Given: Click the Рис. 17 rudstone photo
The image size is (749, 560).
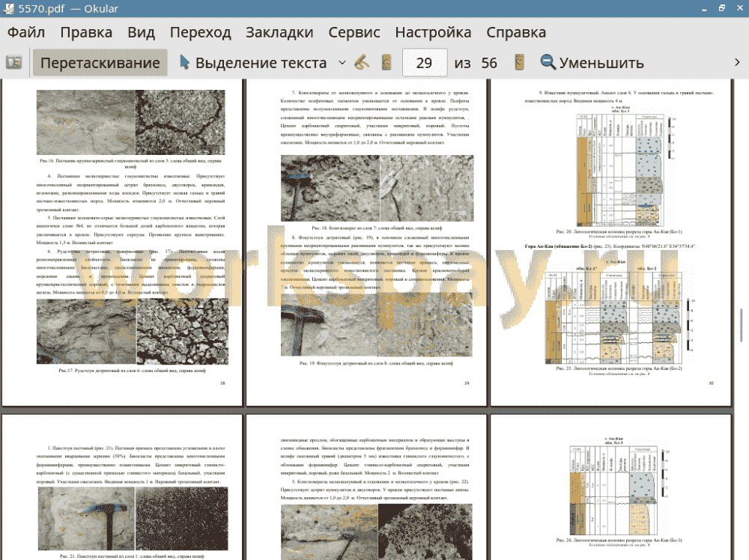Looking at the screenshot, I should tap(133, 332).
